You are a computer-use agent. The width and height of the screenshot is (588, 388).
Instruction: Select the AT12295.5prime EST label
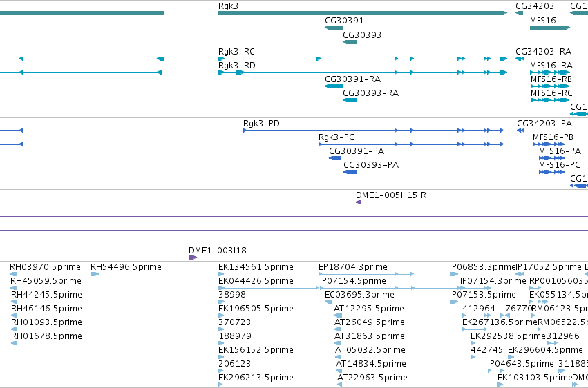(369, 309)
